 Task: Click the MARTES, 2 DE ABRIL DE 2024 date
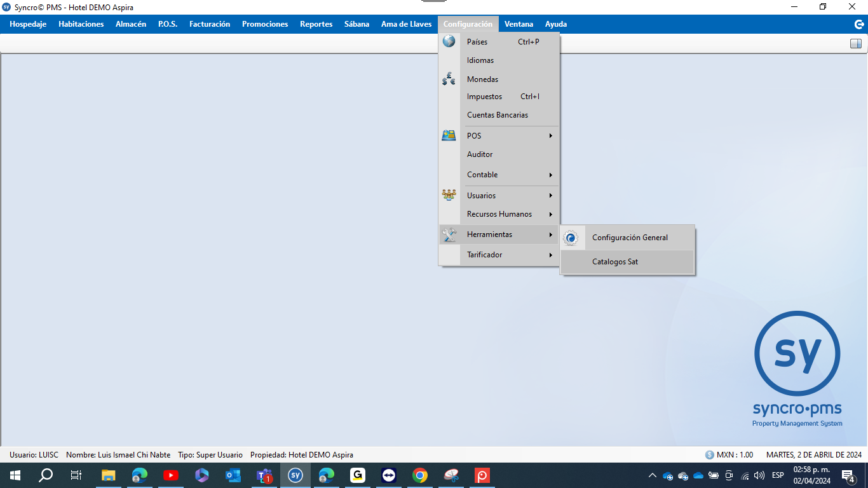tap(814, 455)
